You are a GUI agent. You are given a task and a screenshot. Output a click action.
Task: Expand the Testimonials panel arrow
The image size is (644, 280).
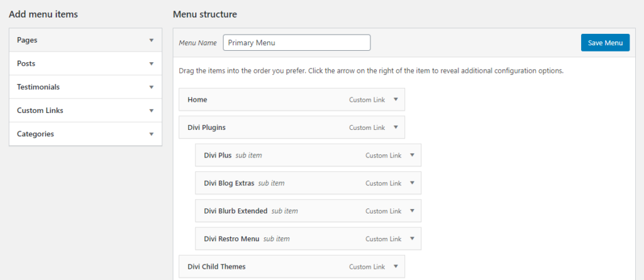[x=152, y=87]
